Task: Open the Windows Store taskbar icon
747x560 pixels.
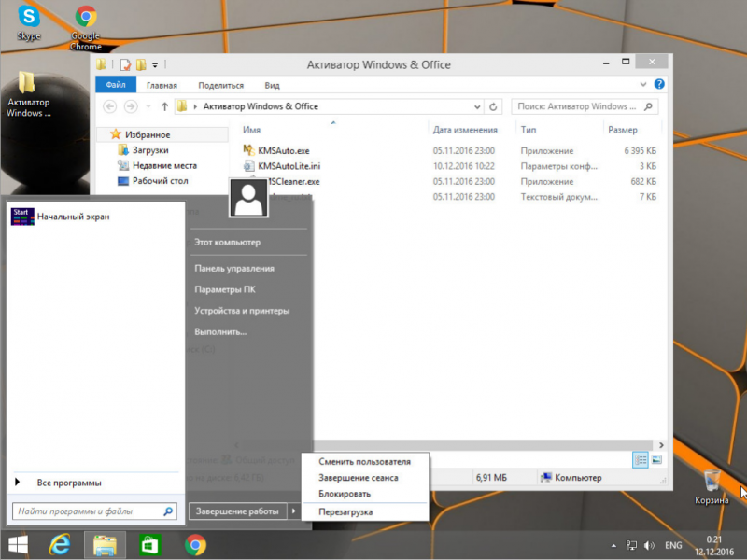Action: 149,545
